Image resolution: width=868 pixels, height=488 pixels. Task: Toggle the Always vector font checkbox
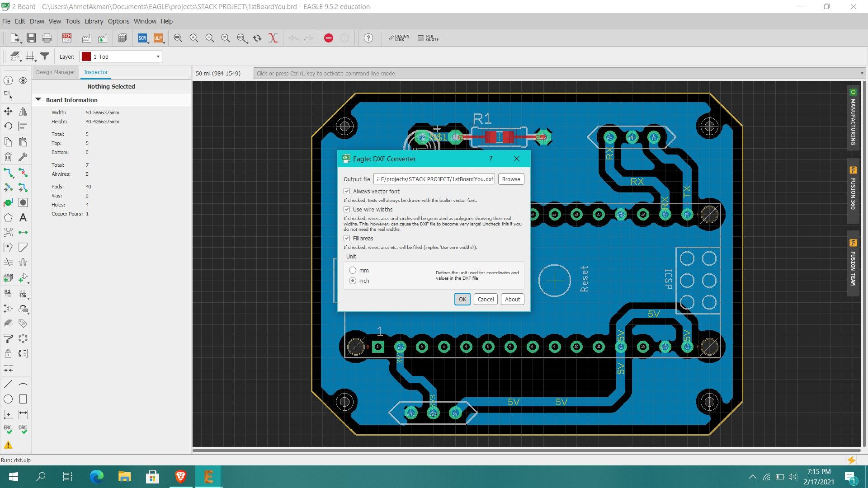(x=347, y=191)
